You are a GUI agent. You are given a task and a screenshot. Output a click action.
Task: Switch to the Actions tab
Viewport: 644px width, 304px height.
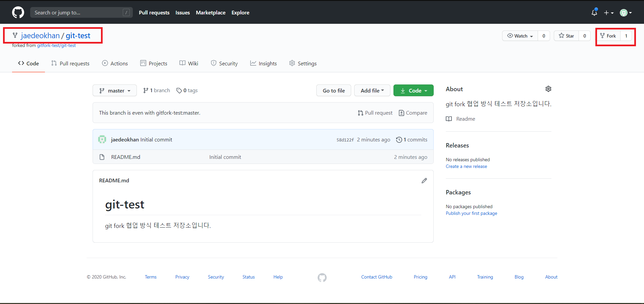click(115, 63)
